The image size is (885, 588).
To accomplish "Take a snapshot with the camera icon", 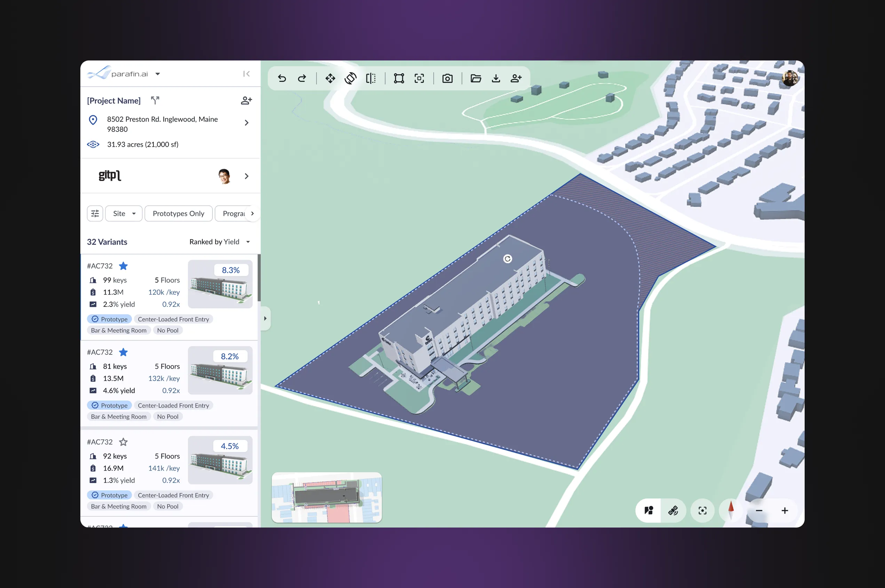I will 447,79.
